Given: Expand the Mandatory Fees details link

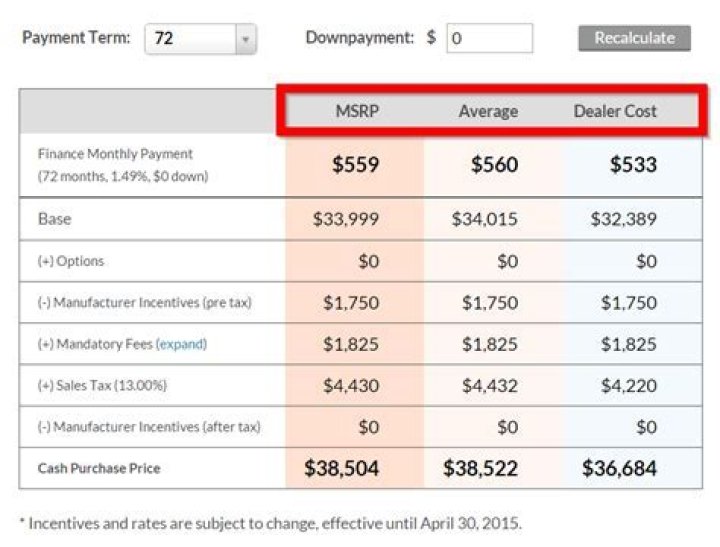Looking at the screenshot, I should (181, 344).
